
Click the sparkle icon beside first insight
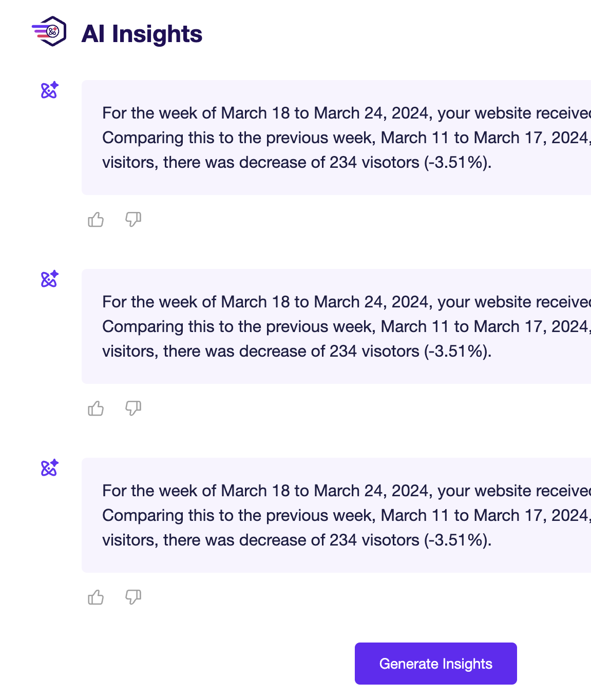click(x=50, y=90)
